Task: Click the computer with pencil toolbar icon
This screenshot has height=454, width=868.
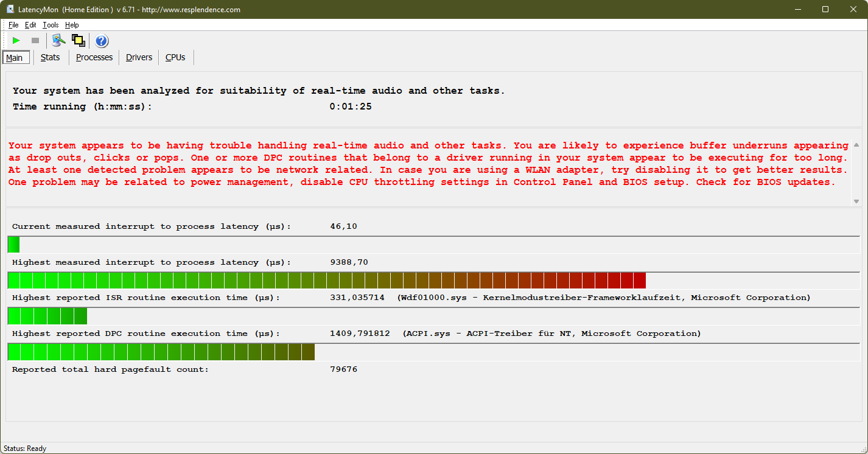Action: point(58,41)
